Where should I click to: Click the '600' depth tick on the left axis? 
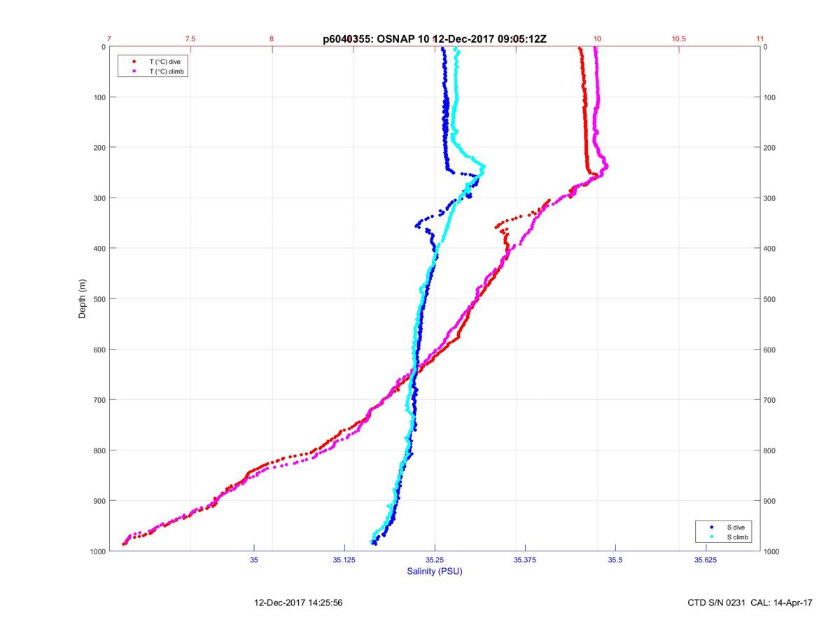point(98,350)
